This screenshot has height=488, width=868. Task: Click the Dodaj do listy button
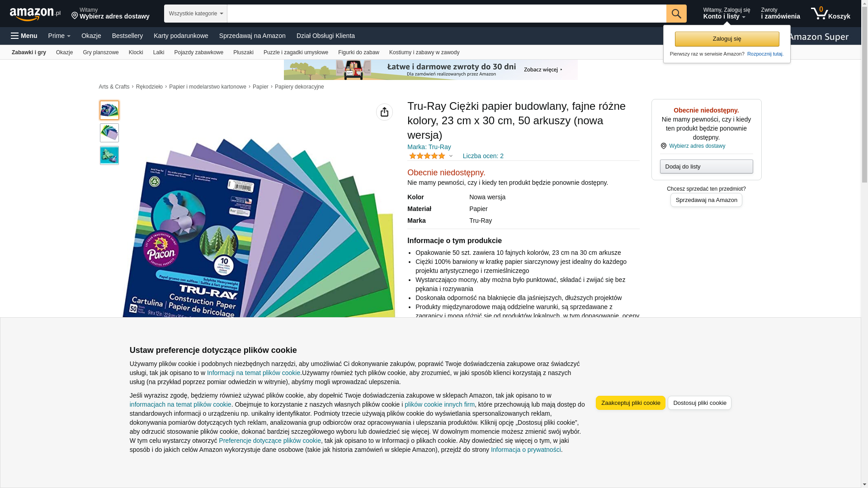[x=707, y=167]
